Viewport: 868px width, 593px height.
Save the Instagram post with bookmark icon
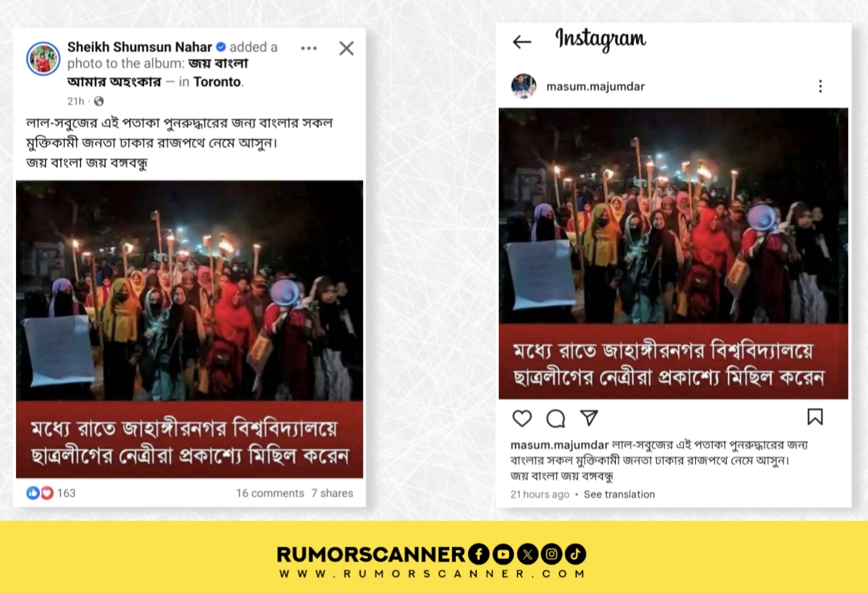point(815,417)
